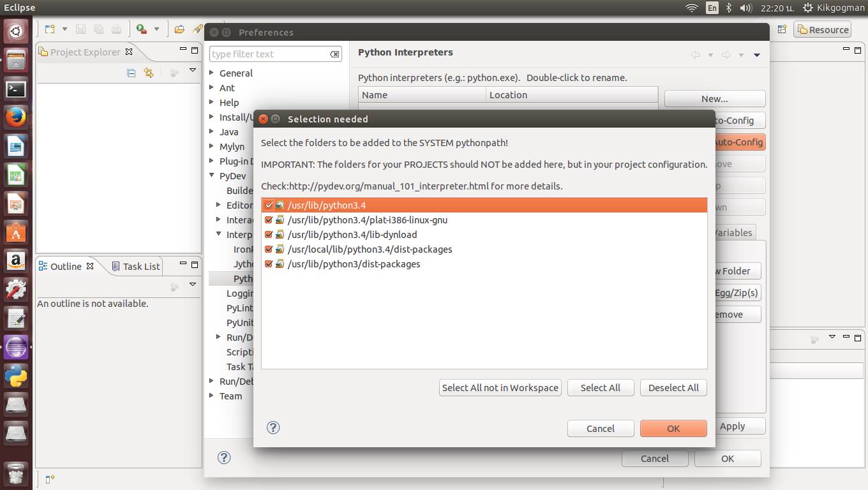
Task: Click the Select All button
Action: (x=601, y=387)
